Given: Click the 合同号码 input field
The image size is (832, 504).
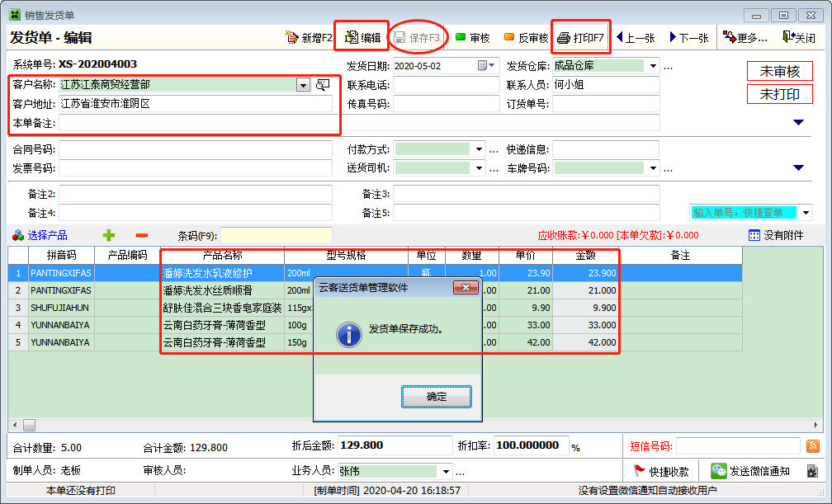Looking at the screenshot, I should click(196, 149).
